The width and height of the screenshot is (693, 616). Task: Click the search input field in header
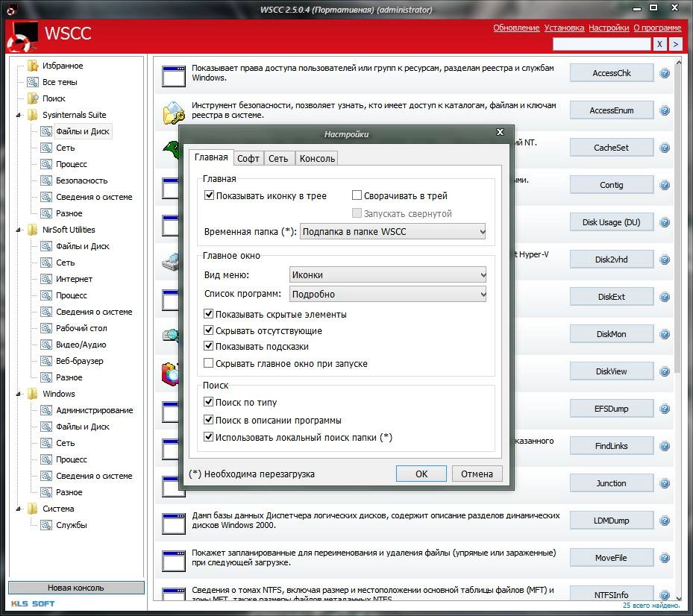coord(601,44)
